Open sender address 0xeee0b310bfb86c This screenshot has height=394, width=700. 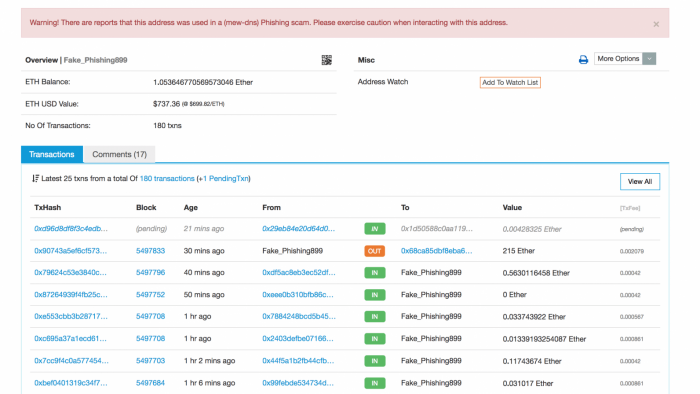tap(298, 294)
